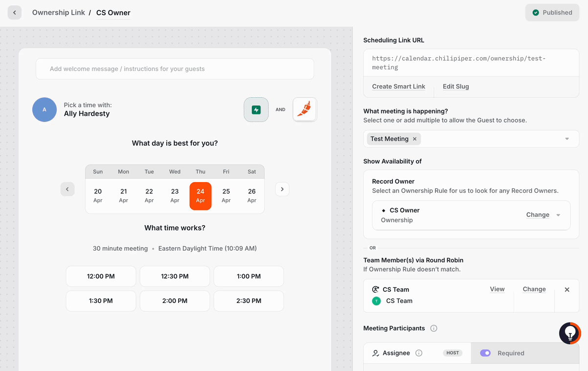Pick Saturday 26 Apr
This screenshot has width=588, height=371.
pos(252,196)
